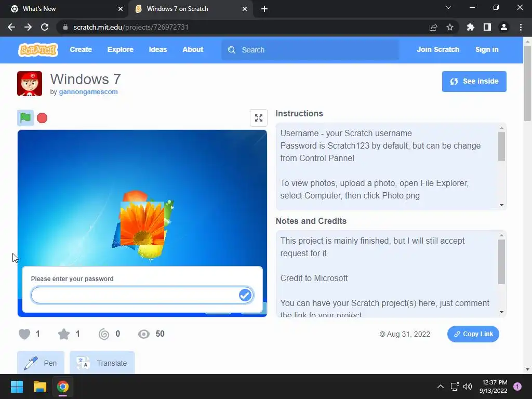Open tab search dropdown chevron
This screenshot has height=399, width=532.
pyautogui.click(x=448, y=7)
